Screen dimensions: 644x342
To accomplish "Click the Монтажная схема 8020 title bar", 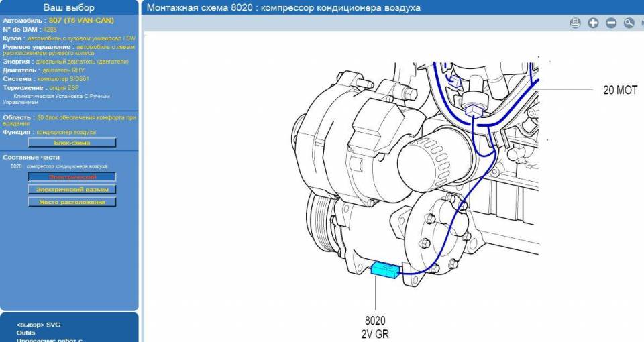I will 284,7.
